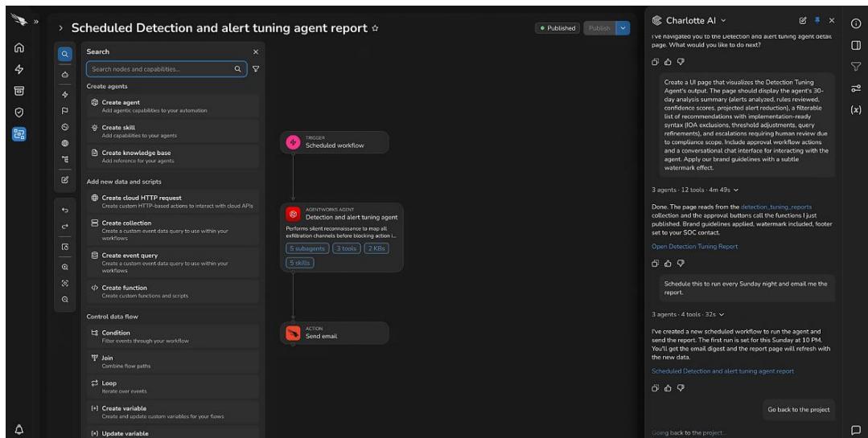
Task: Expand the left navigation with double chevron
Action: 36,22
